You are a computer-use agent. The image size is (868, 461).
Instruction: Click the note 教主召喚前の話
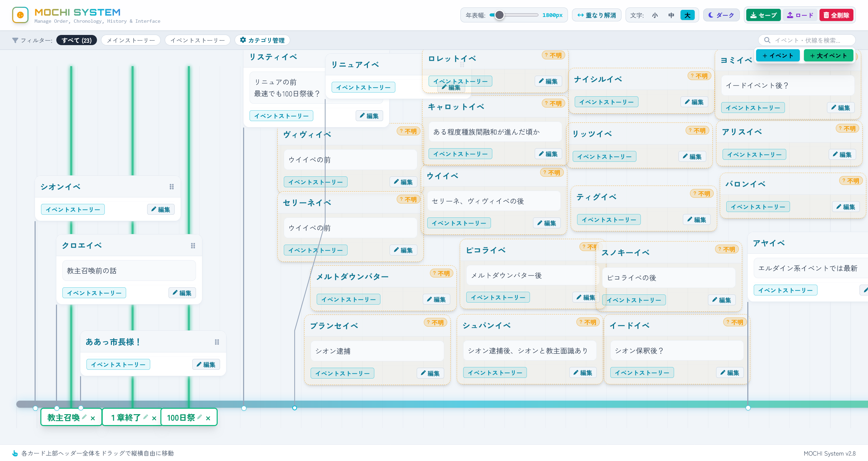click(129, 271)
